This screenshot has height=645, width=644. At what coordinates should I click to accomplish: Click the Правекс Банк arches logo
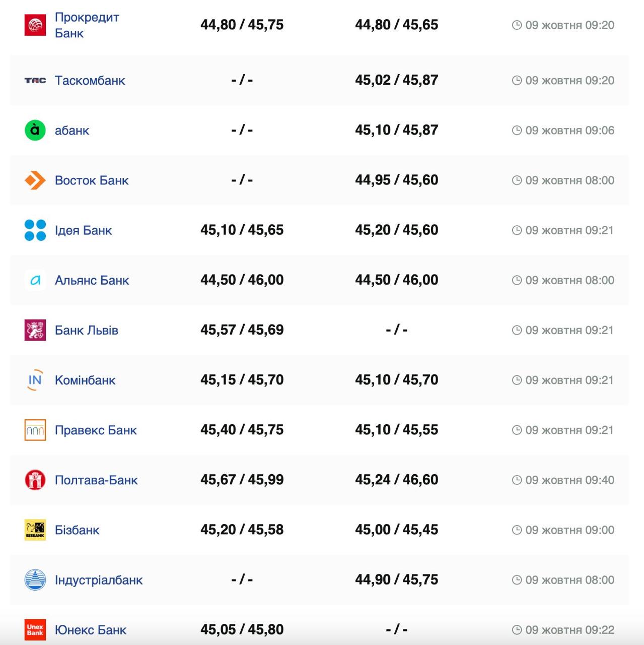pos(35,430)
